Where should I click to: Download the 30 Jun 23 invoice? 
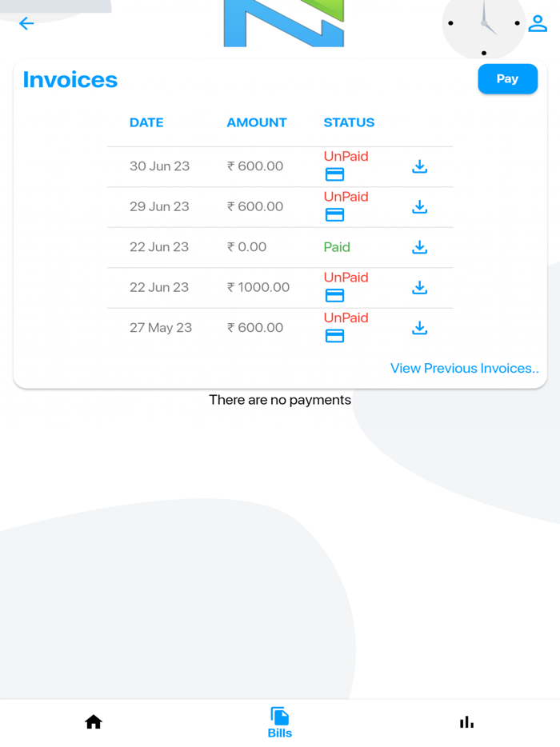point(419,166)
